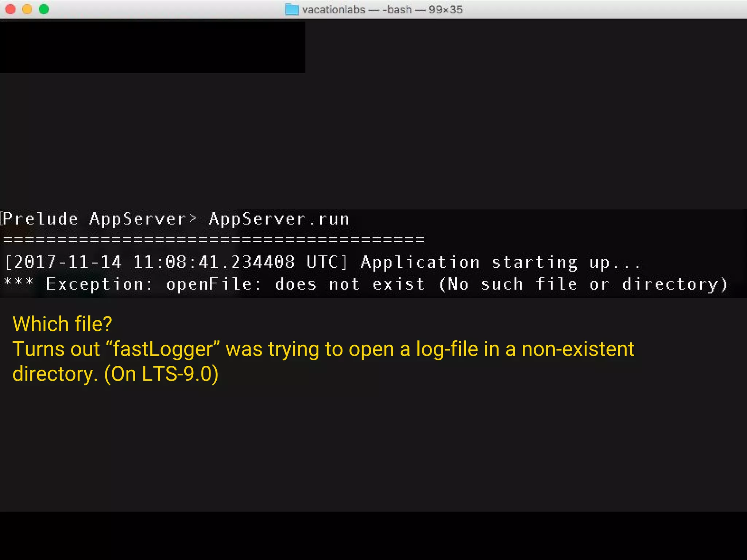Click the 'Application starting up...' log message
This screenshot has height=560, width=747.
click(x=500, y=262)
